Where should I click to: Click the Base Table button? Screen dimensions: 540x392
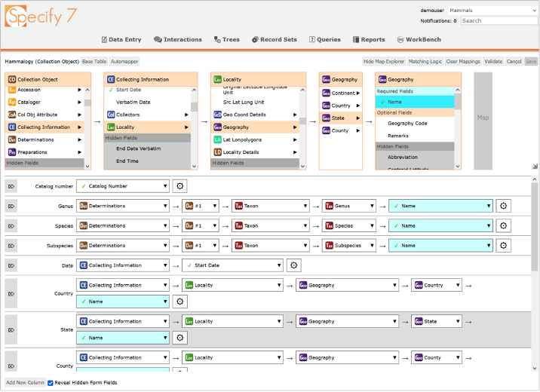click(94, 62)
